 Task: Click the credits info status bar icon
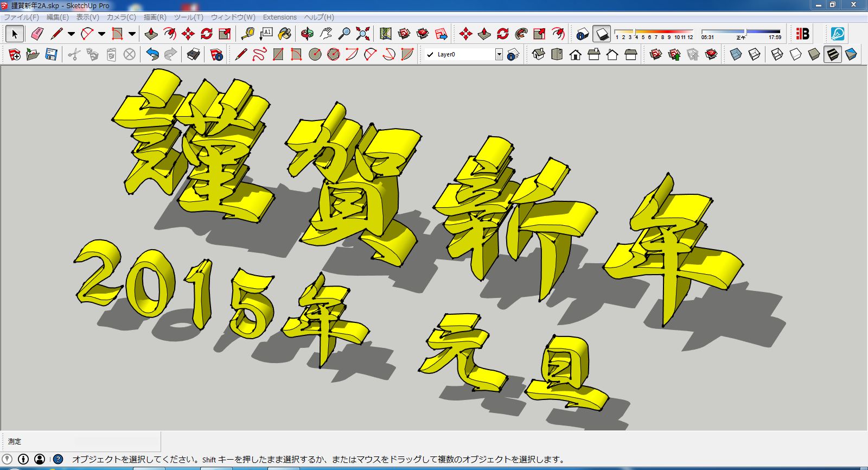(x=23, y=459)
